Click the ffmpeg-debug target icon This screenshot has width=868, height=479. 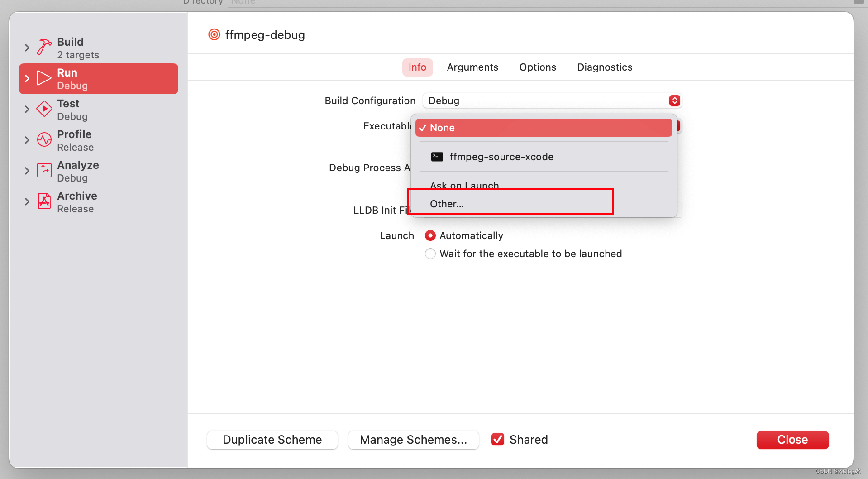tap(214, 34)
